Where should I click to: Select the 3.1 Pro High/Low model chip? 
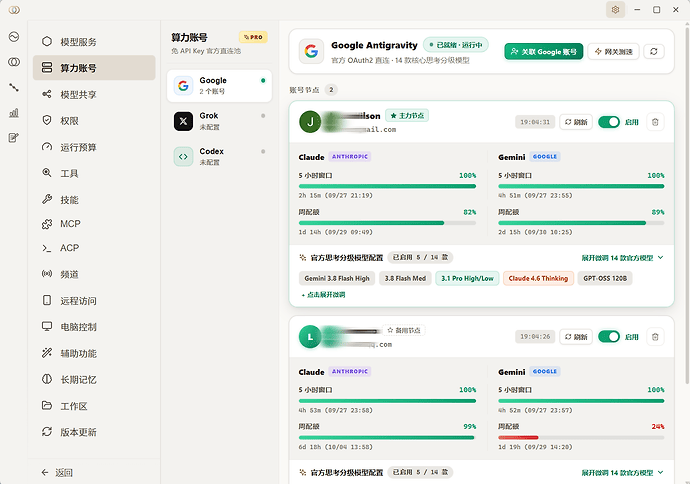(x=467, y=278)
